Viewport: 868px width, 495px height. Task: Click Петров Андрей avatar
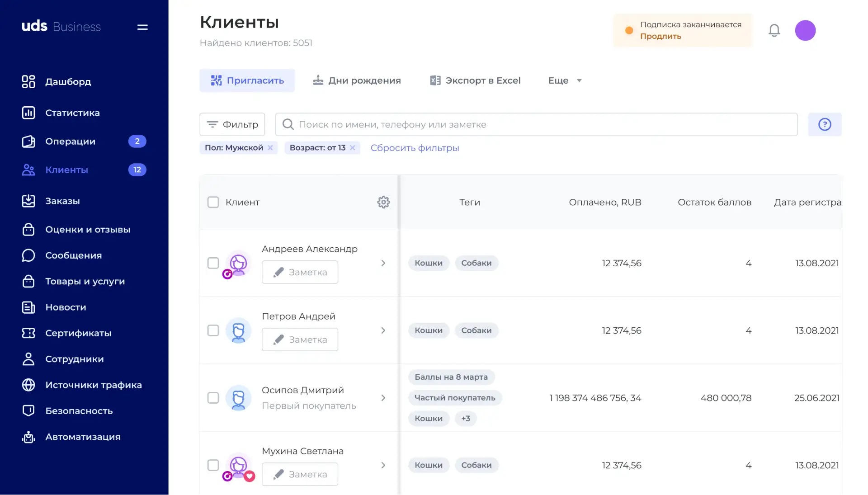click(x=238, y=331)
